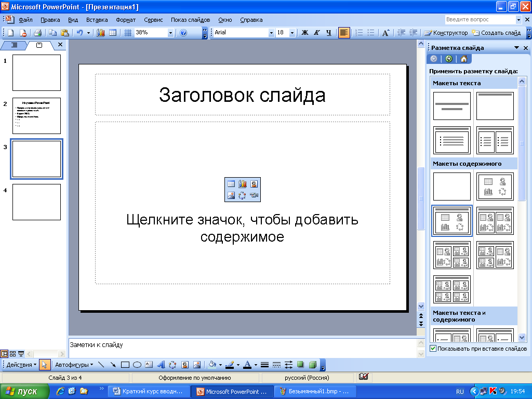
Task: Open the Формат menu
Action: click(x=126, y=20)
